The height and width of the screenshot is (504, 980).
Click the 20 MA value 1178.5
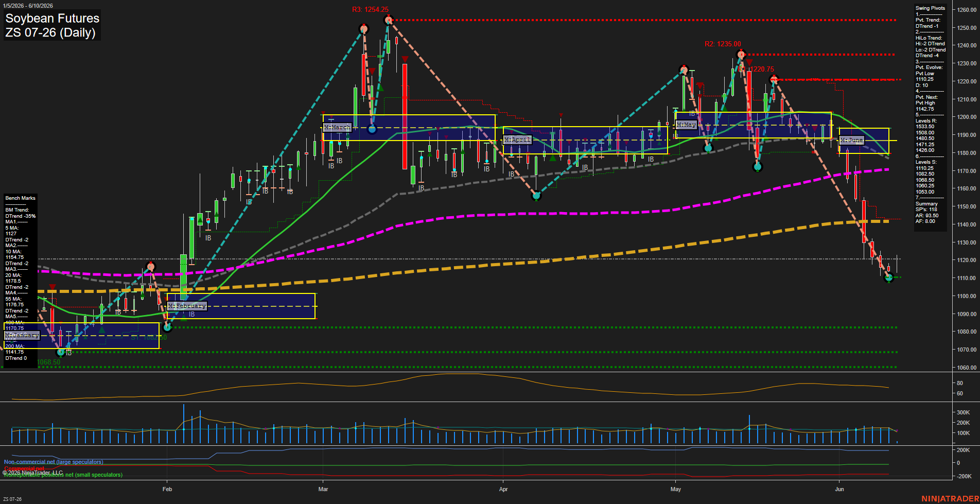coord(13,281)
